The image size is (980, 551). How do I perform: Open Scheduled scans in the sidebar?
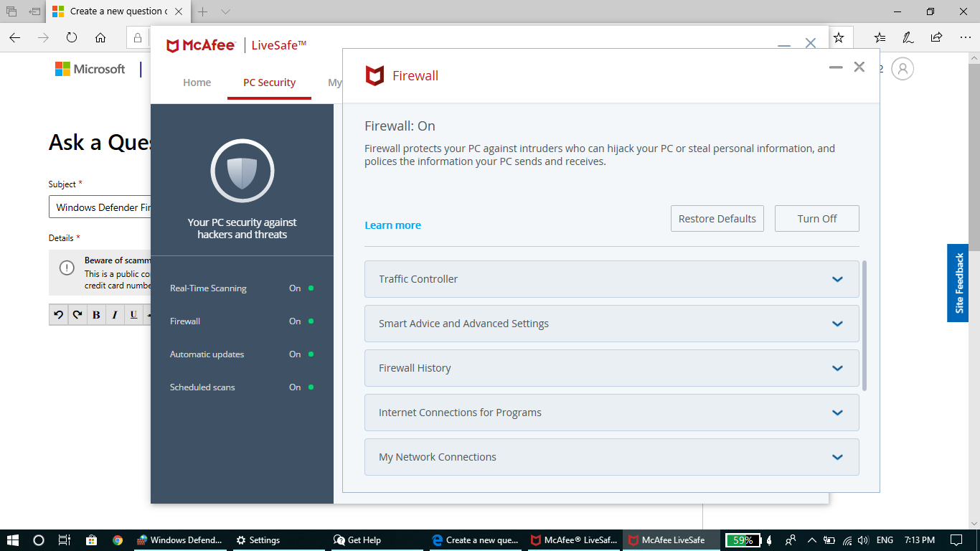[x=242, y=387]
